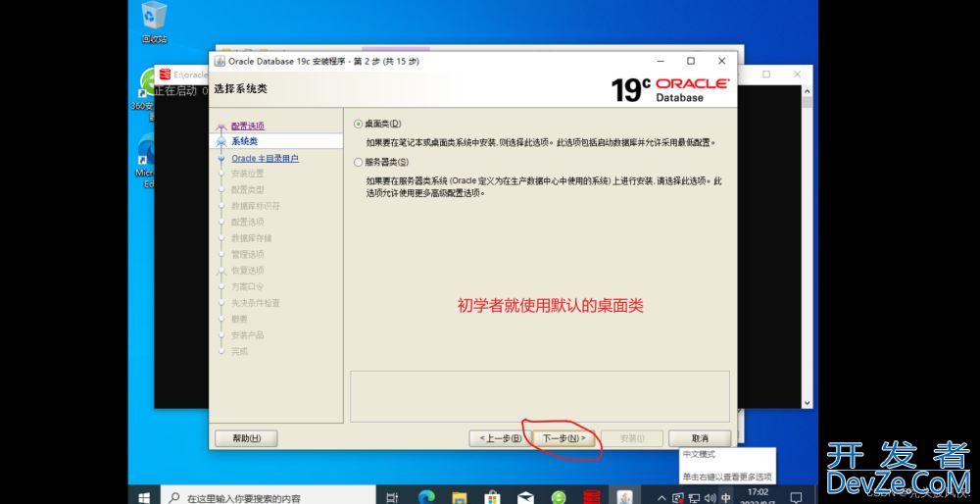Open the Recycle Bin desktop icon
The width and height of the screenshot is (980, 504).
click(x=154, y=23)
